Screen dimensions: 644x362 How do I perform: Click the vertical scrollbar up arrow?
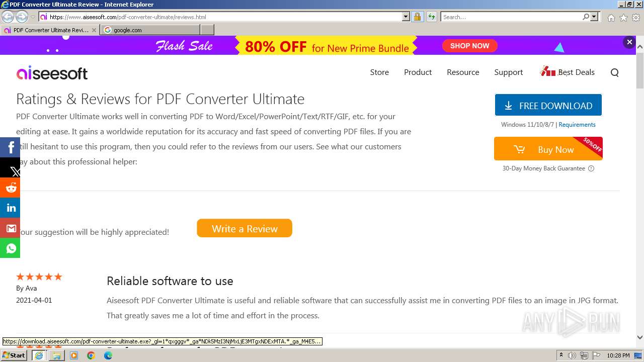640,47
